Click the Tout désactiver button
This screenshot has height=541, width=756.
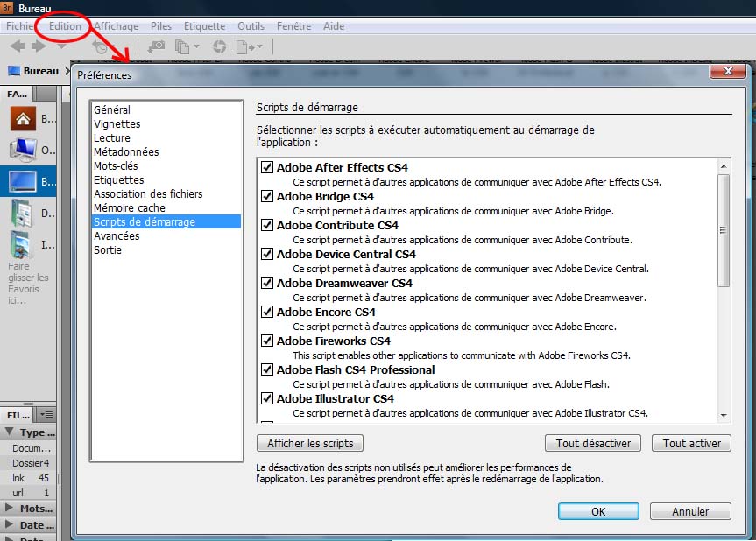[x=593, y=443]
